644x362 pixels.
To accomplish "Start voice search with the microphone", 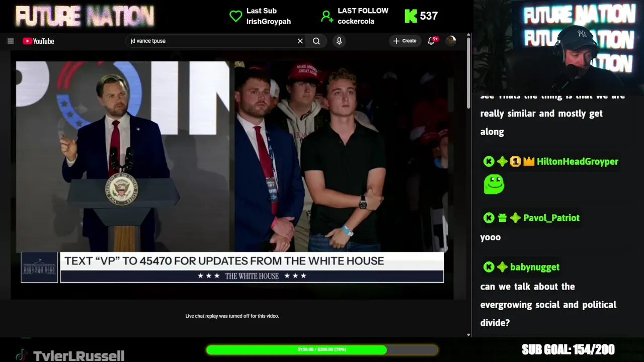I will coord(339,41).
